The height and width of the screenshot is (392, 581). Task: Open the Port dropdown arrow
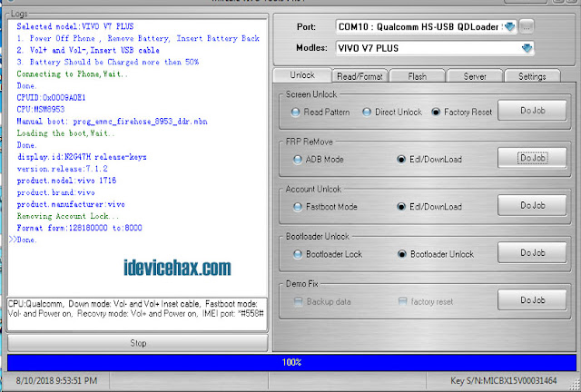[510, 26]
